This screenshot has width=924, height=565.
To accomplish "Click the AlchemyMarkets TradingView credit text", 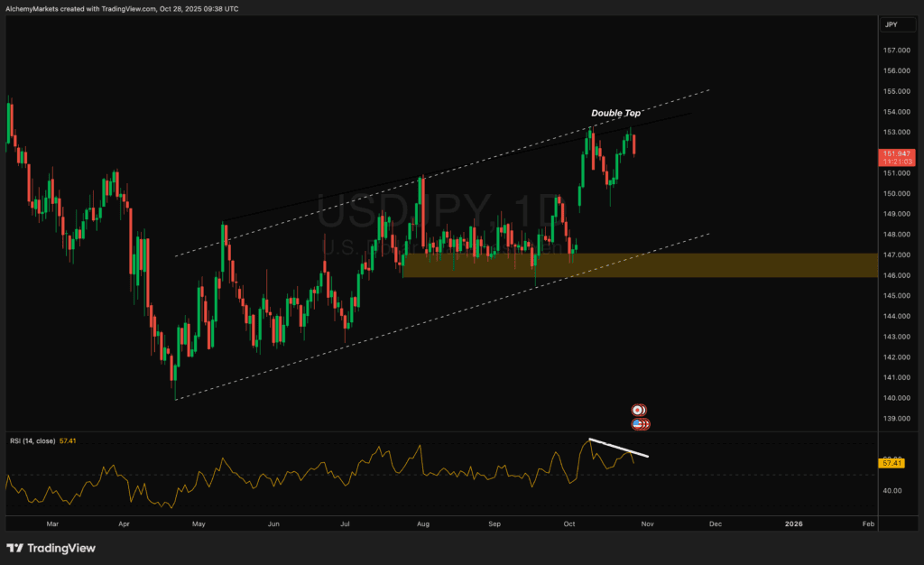I will (x=122, y=9).
